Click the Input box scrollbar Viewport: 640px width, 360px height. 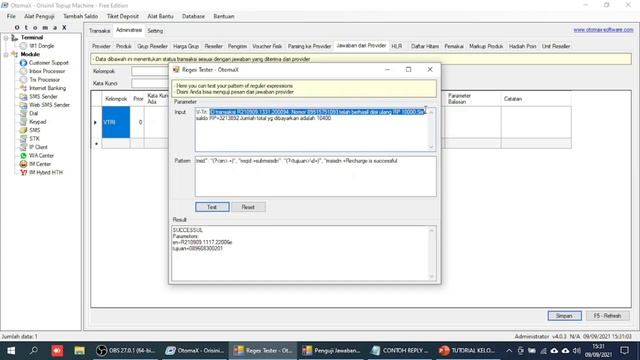(x=431, y=129)
